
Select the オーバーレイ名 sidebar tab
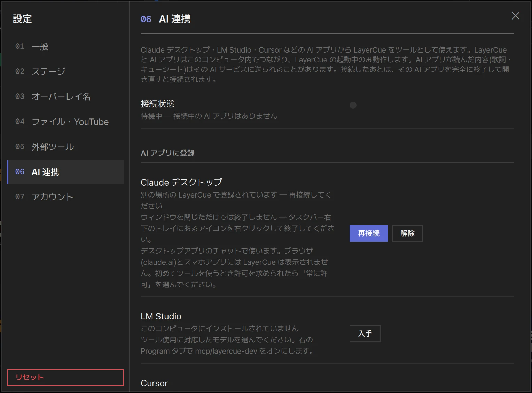65,97
